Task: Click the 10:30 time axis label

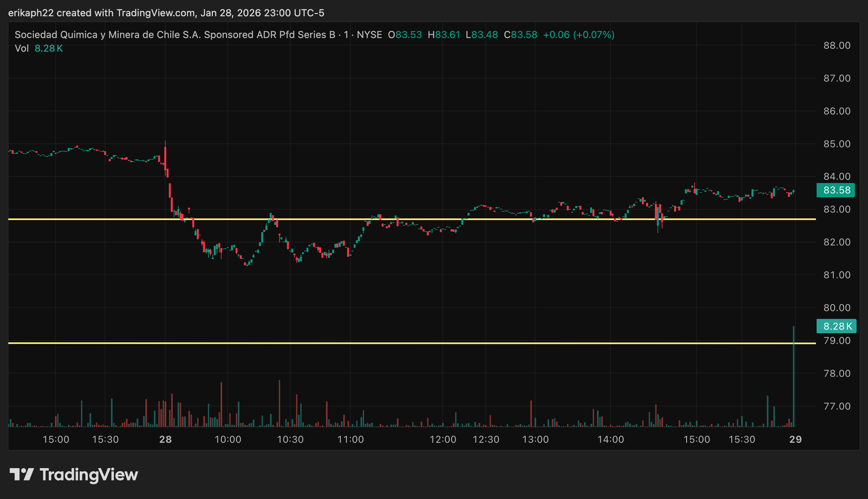Action: [x=290, y=440]
